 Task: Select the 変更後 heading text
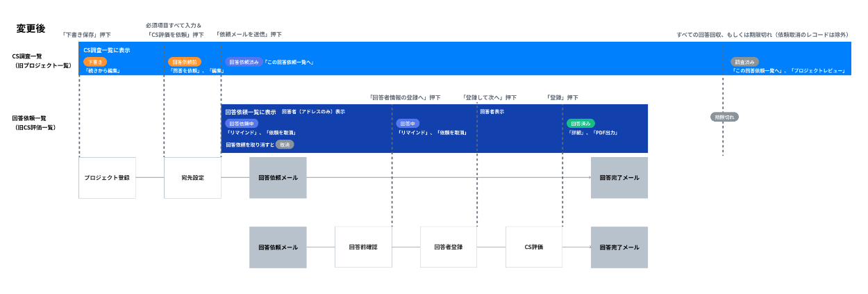[31, 28]
